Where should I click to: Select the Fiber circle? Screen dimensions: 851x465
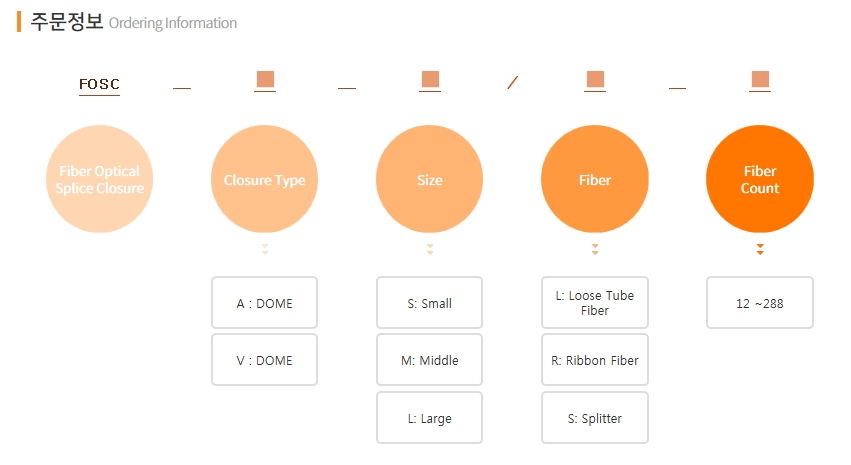pos(595,180)
